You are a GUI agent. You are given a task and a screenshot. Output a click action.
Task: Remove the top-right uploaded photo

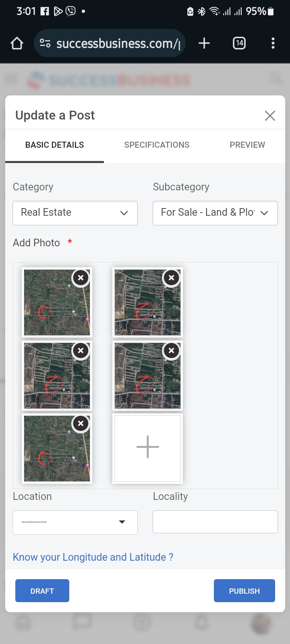[172, 278]
